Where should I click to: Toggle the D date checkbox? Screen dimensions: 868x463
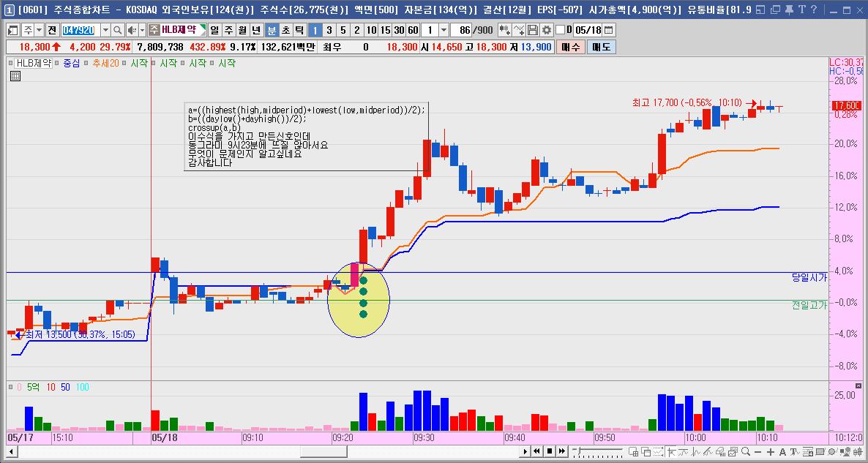click(x=561, y=30)
